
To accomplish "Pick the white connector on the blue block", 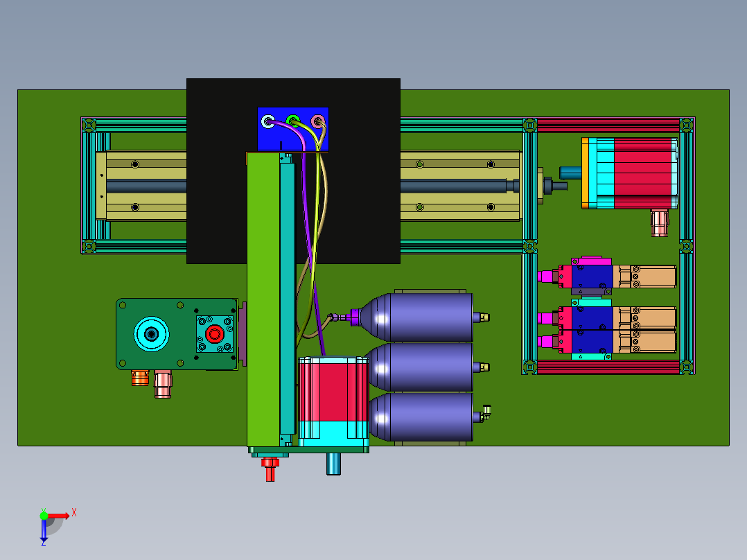I will (267, 121).
